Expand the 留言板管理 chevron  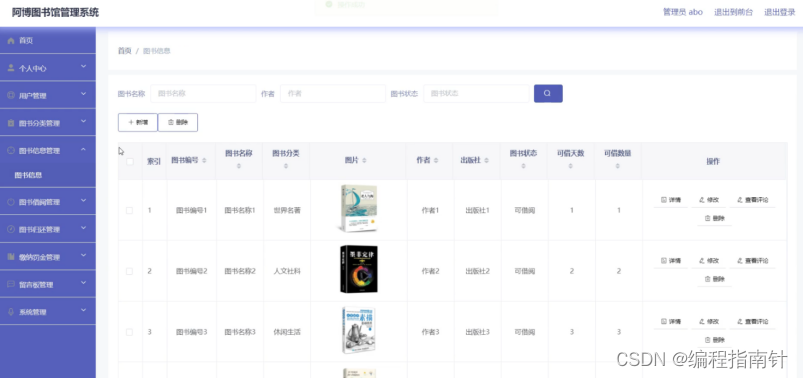(x=83, y=284)
